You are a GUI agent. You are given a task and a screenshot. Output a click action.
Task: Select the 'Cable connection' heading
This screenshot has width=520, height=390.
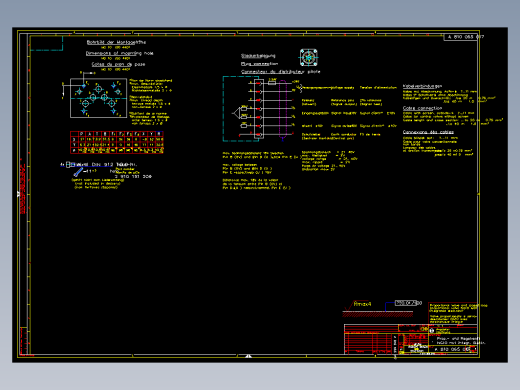pos(422,108)
